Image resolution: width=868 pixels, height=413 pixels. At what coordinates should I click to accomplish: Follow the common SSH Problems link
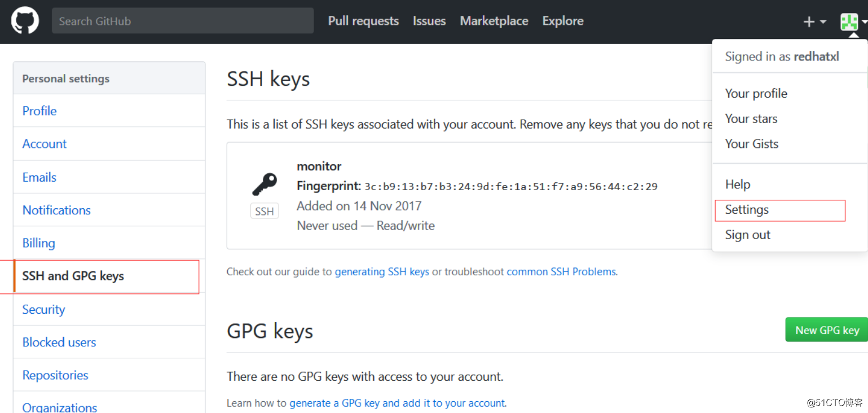(x=561, y=271)
